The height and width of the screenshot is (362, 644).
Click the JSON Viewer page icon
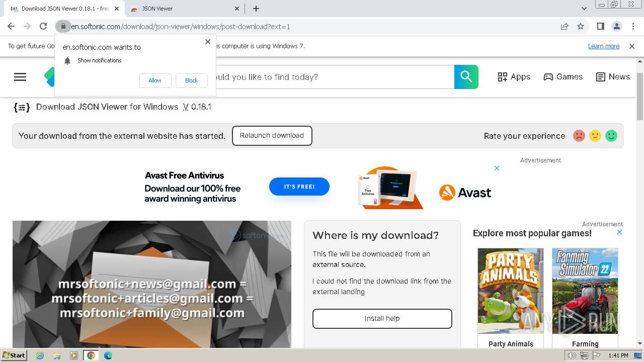click(x=22, y=107)
